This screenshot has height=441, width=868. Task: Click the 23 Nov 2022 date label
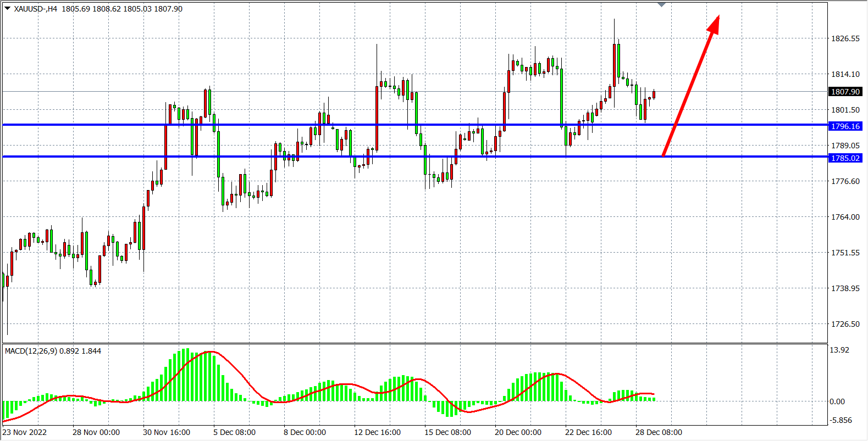tap(25, 432)
